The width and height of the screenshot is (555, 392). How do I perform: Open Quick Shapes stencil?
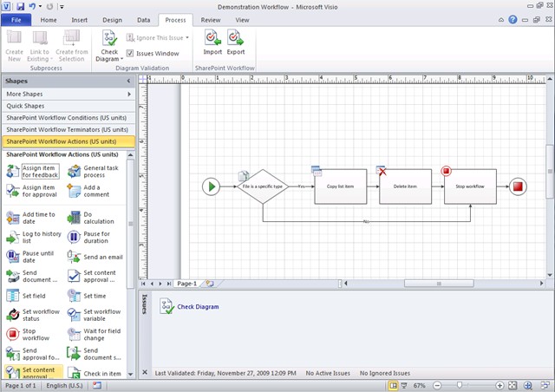[69, 106]
